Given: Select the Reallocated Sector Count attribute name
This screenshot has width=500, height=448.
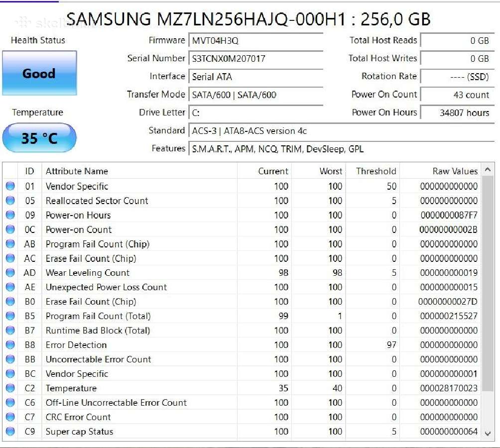Looking at the screenshot, I should [97, 201].
